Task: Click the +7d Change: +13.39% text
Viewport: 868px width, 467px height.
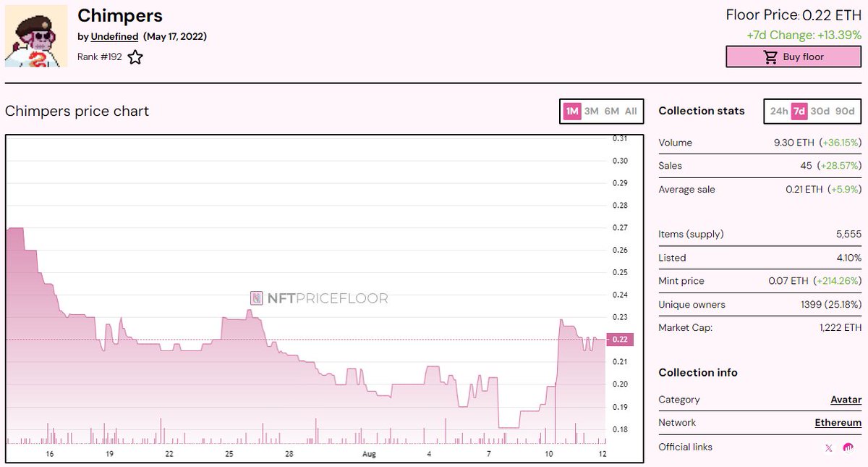Action: pos(804,35)
